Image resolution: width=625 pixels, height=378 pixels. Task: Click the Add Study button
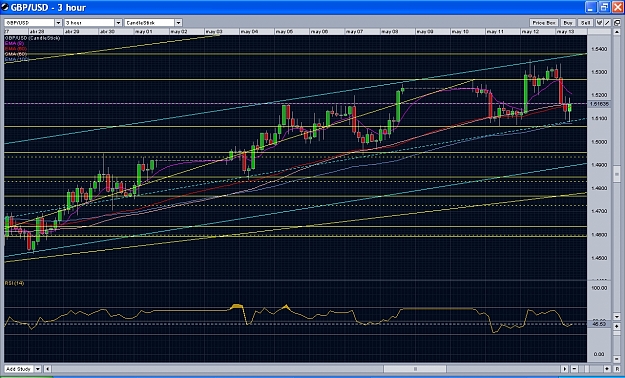point(19,369)
